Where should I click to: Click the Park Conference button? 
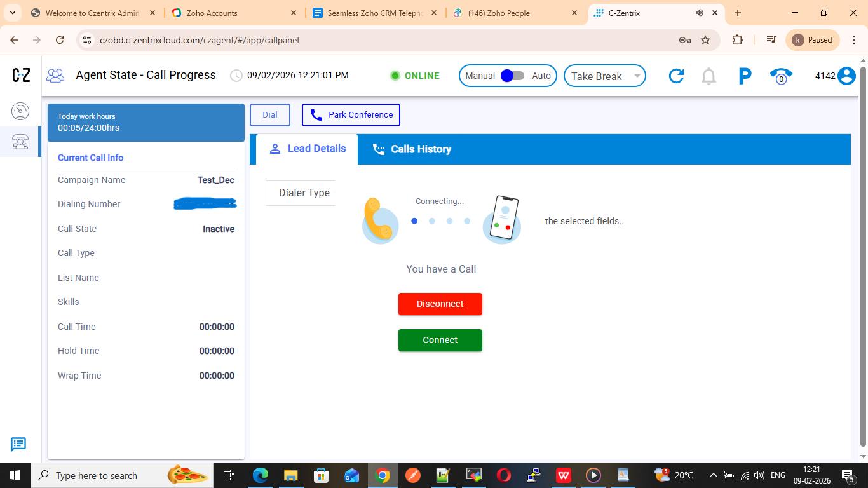point(351,115)
